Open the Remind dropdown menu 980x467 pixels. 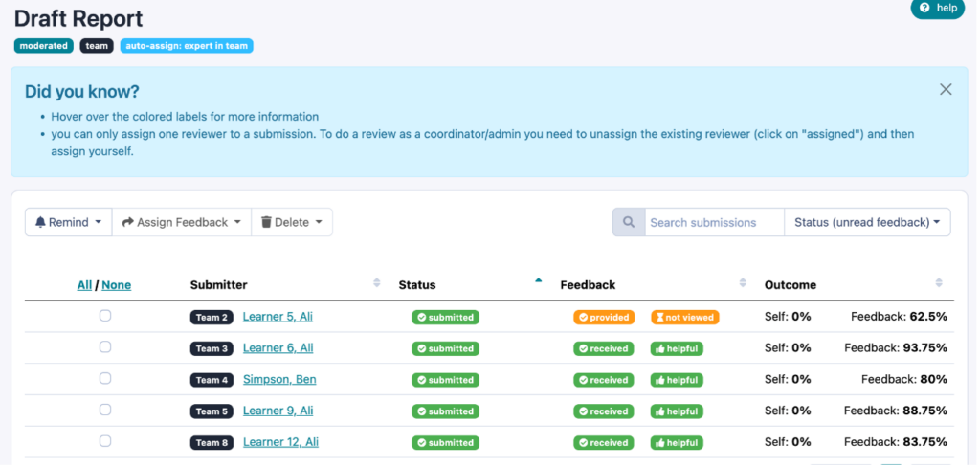coord(68,222)
